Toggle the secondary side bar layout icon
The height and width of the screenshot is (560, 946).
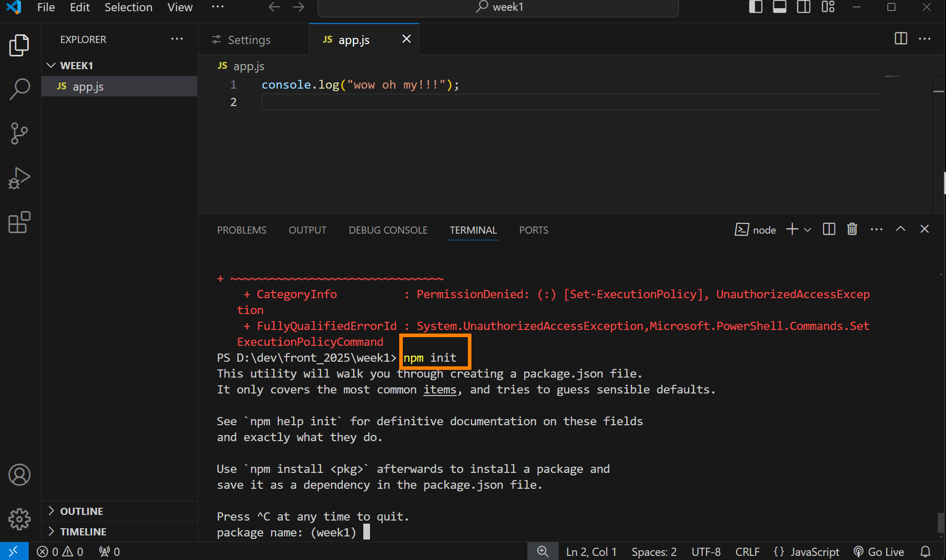pyautogui.click(x=804, y=7)
